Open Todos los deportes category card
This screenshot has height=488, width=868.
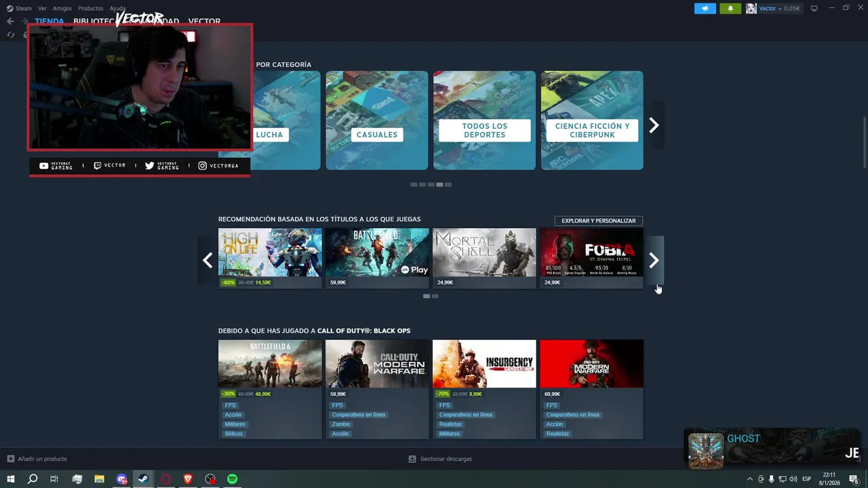point(484,121)
